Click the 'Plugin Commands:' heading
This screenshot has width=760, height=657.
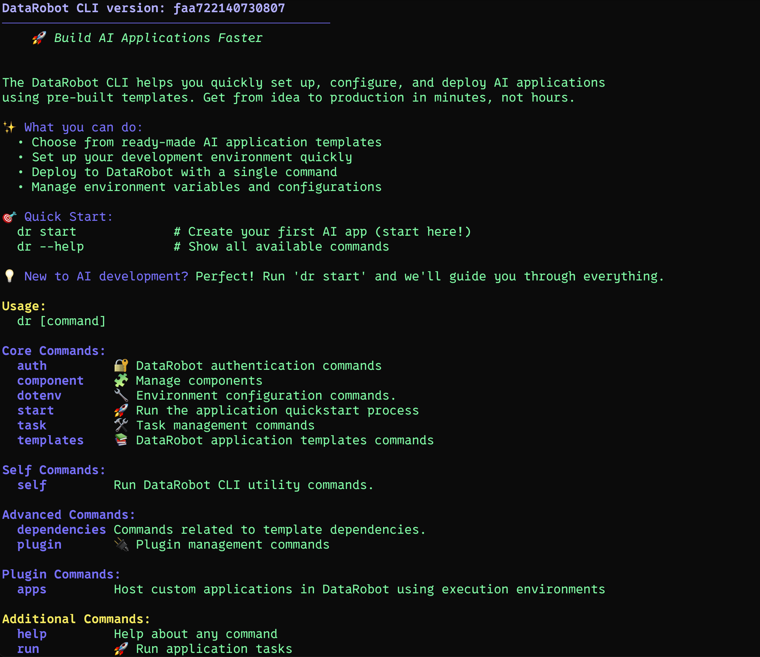click(x=61, y=575)
